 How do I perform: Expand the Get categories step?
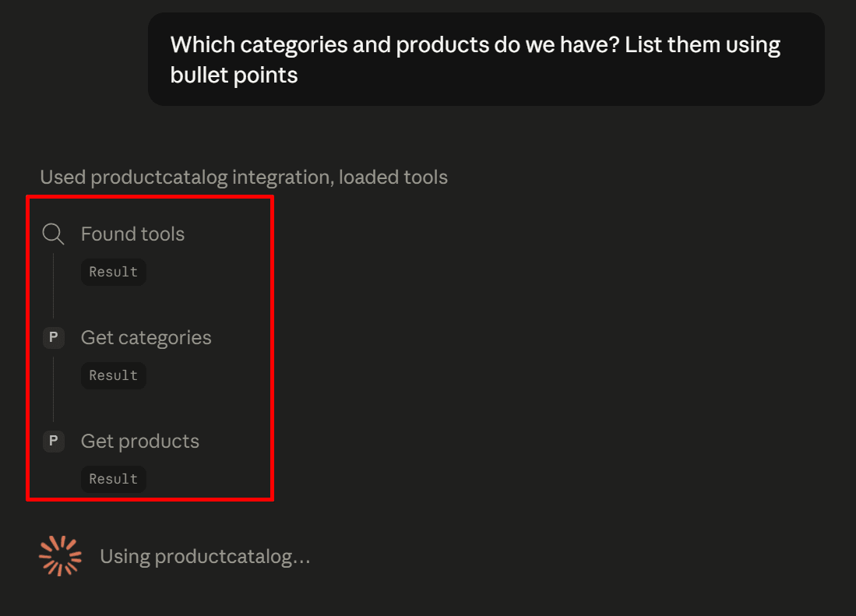coord(146,338)
